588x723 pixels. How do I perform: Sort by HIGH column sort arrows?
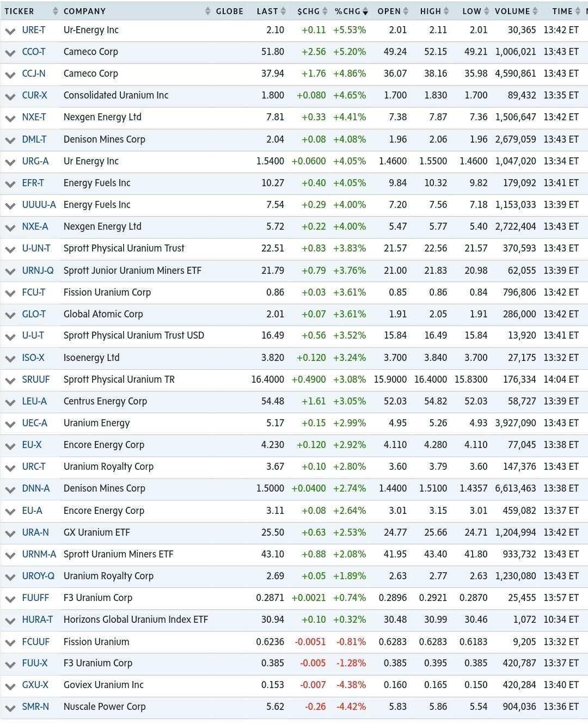[x=446, y=11]
